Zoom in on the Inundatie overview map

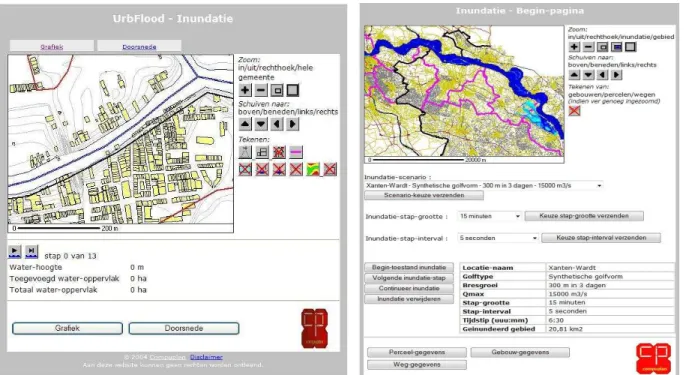click(574, 47)
